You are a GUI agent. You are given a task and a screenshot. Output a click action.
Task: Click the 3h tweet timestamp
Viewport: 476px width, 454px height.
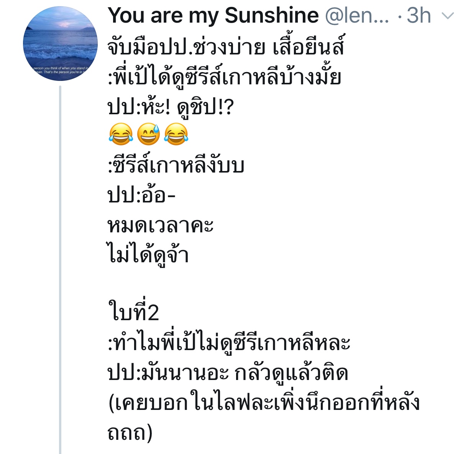pyautogui.click(x=419, y=16)
